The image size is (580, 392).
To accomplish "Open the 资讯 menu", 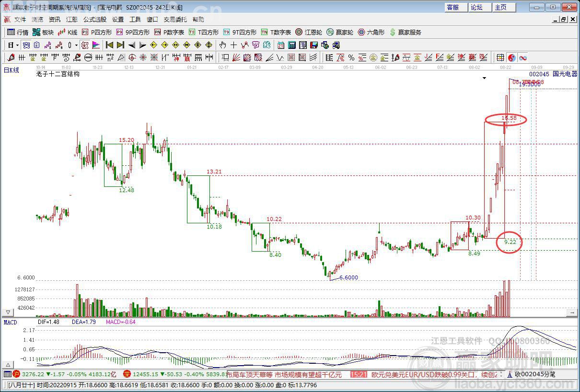I will [x=55, y=20].
